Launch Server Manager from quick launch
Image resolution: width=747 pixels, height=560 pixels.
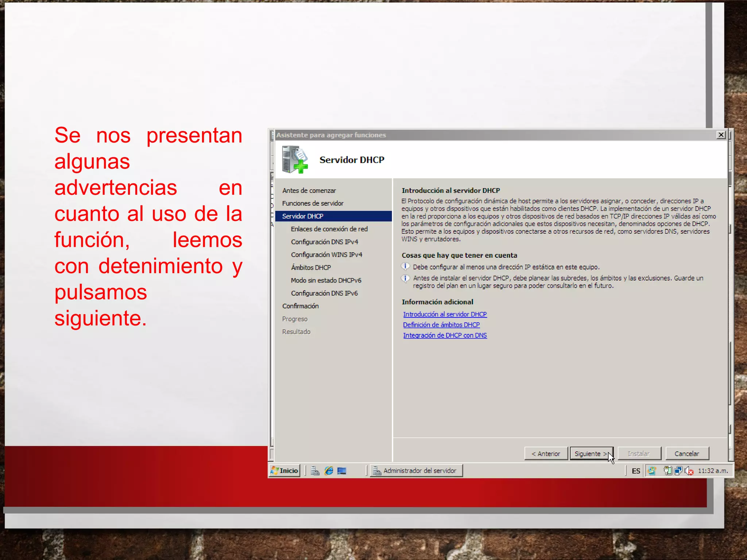point(315,471)
